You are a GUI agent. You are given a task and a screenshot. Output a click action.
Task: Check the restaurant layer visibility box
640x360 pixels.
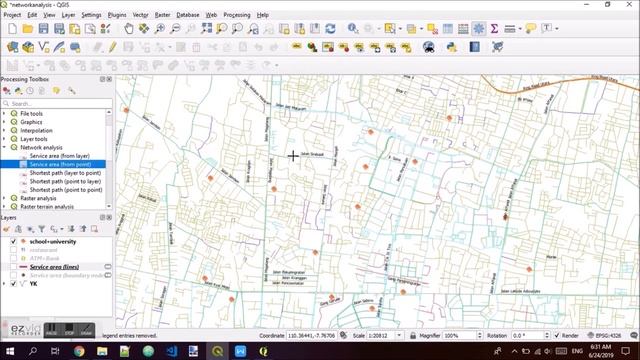(x=13, y=250)
